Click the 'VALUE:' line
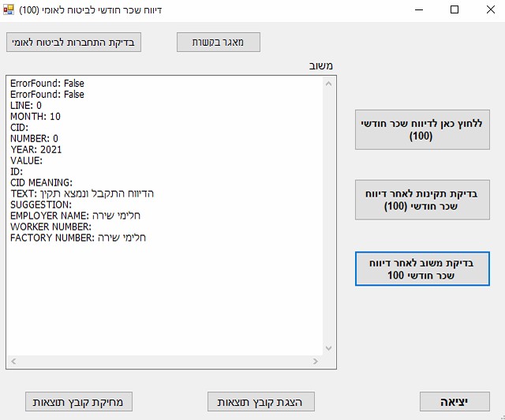 (26, 160)
